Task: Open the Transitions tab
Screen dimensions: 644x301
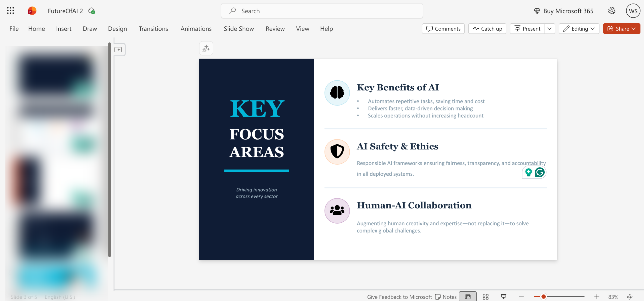Action: tap(153, 29)
